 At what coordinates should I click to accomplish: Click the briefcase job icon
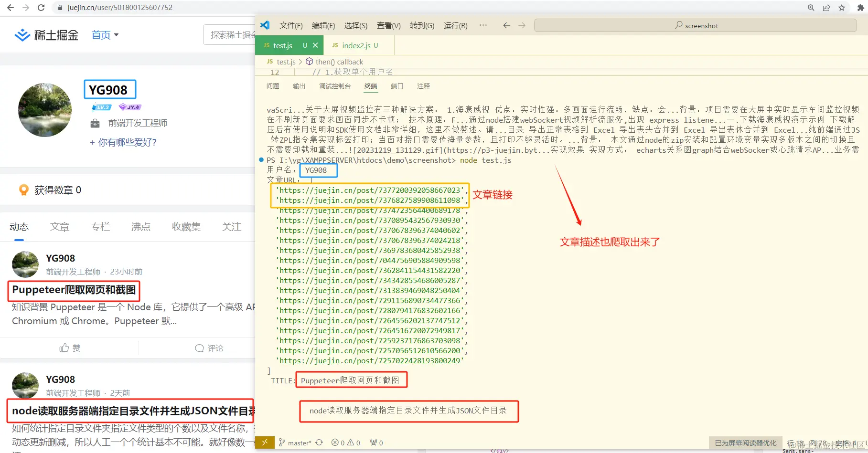[95, 124]
